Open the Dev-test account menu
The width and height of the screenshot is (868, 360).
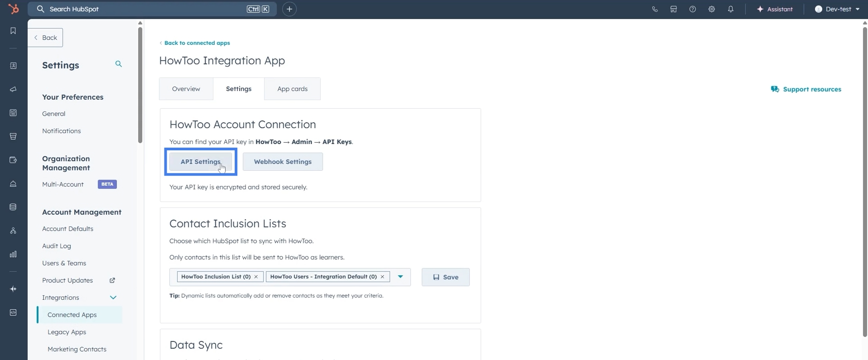(x=837, y=9)
